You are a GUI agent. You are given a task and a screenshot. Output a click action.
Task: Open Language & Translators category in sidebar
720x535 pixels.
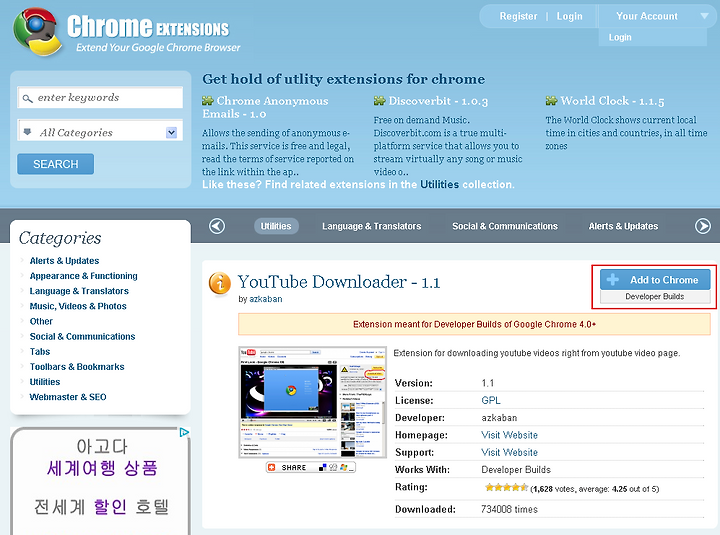tap(79, 291)
